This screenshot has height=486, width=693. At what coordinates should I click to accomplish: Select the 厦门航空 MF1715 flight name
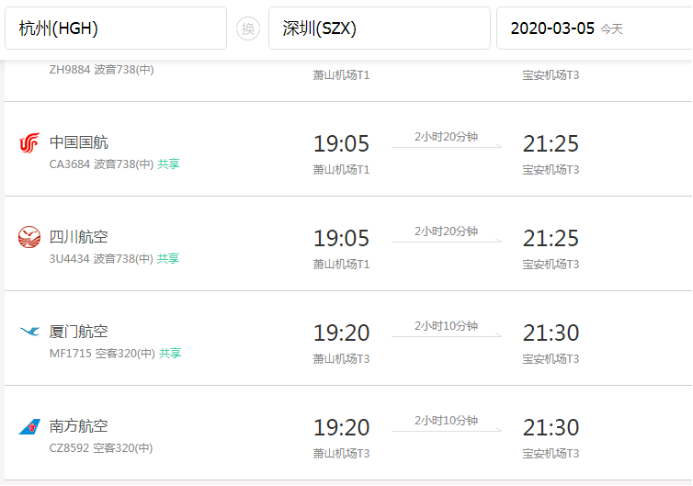79,331
